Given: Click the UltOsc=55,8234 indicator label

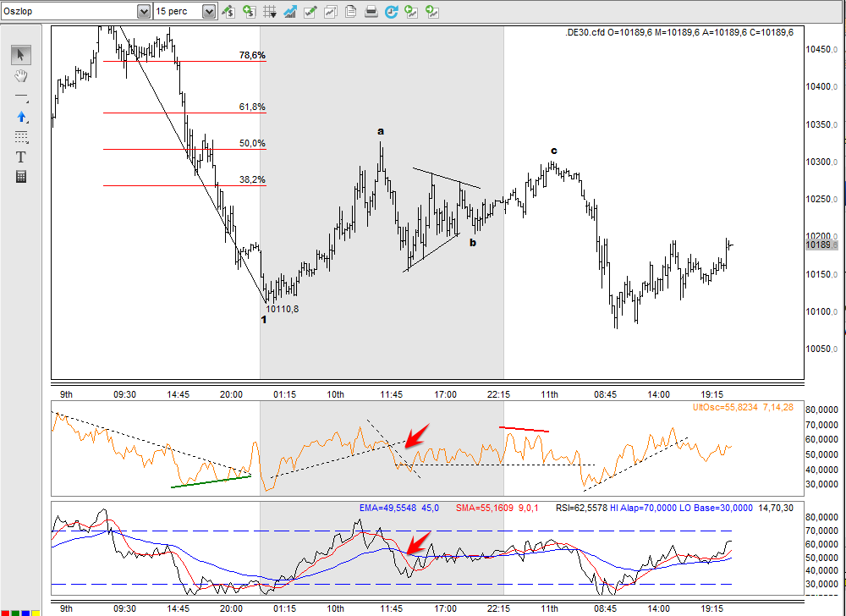Looking at the screenshot, I should (725, 408).
